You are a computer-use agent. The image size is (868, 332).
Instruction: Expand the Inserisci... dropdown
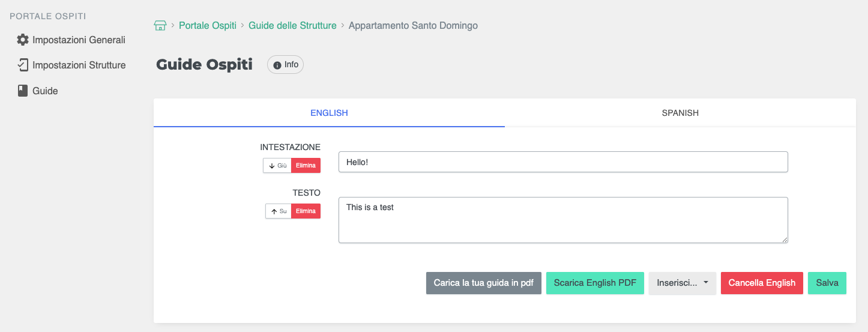click(x=683, y=283)
